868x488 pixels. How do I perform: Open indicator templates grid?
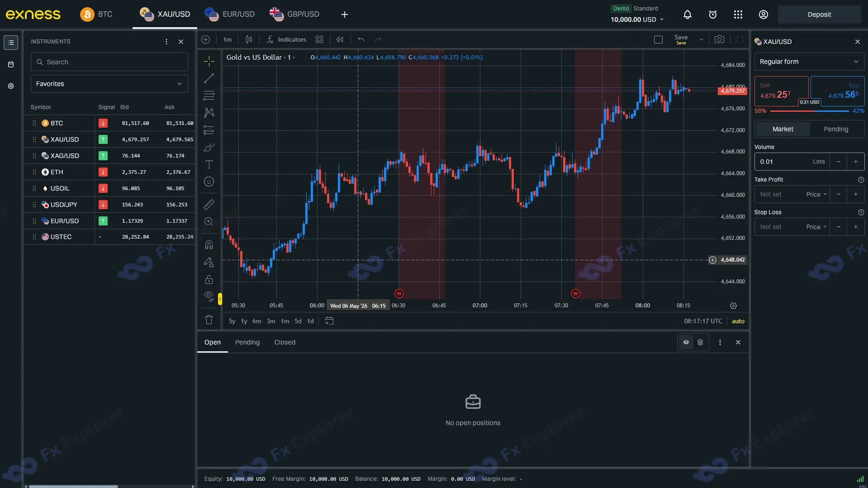coord(319,40)
